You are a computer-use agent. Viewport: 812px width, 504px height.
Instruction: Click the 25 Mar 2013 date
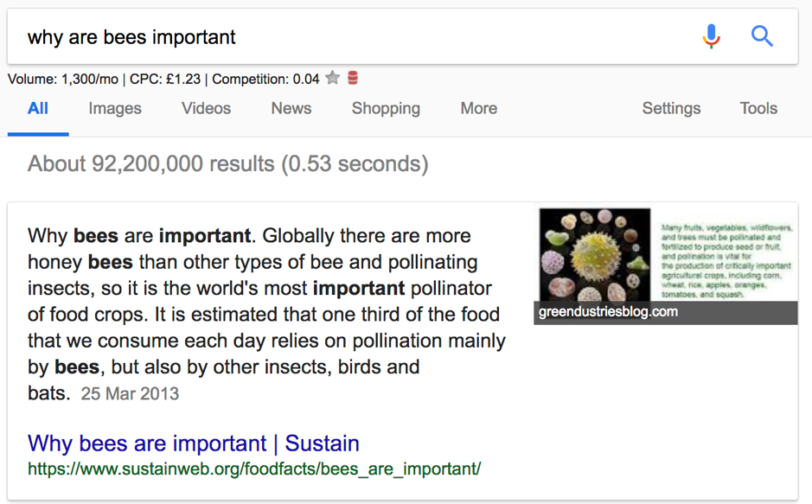click(130, 393)
